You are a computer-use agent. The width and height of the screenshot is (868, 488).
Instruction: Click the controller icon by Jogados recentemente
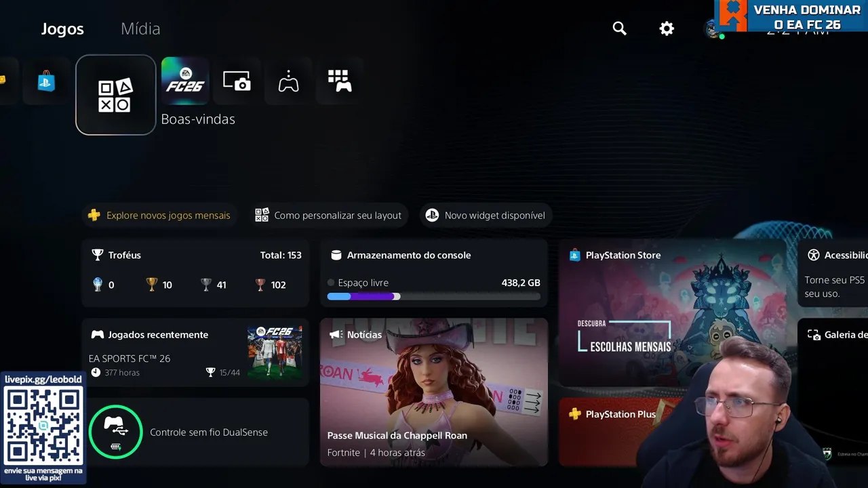[98, 335]
